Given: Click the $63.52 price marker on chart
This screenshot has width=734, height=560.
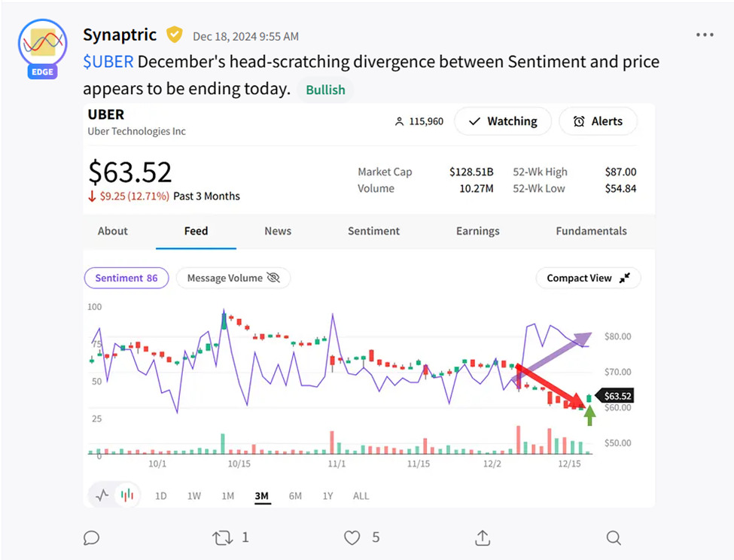Looking at the screenshot, I should [616, 396].
